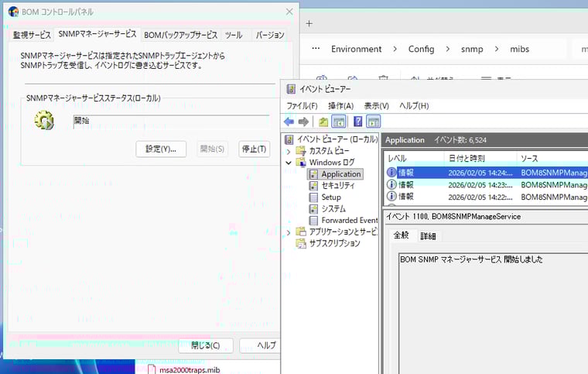Click the カスタム ビュー folder icon

pyautogui.click(x=301, y=151)
